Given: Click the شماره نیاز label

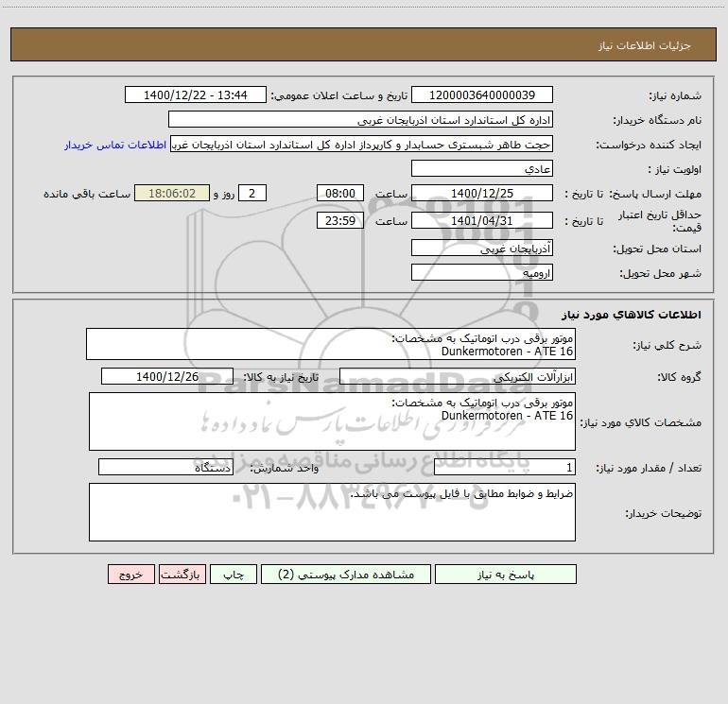Looking at the screenshot, I should point(675,95).
